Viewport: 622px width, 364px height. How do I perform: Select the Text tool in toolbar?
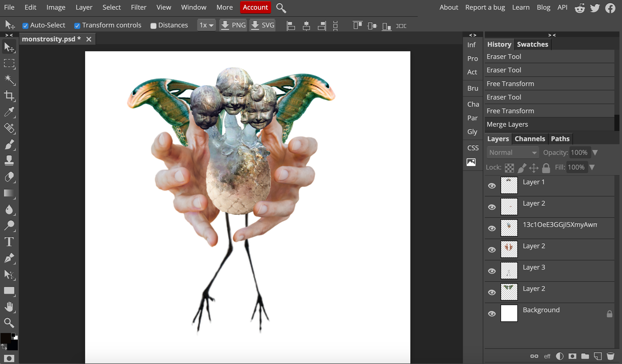point(10,242)
